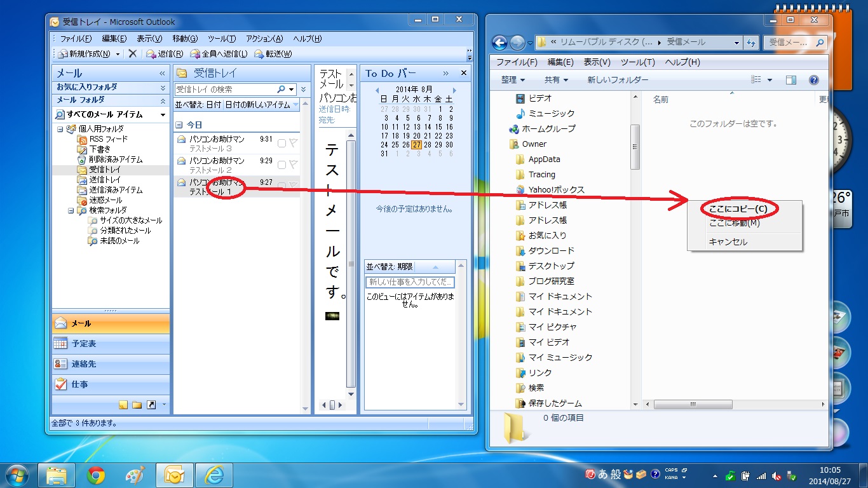Open the search options dropdown beside magnifier
This screenshot has height=488, width=868.
pyautogui.click(x=292, y=90)
